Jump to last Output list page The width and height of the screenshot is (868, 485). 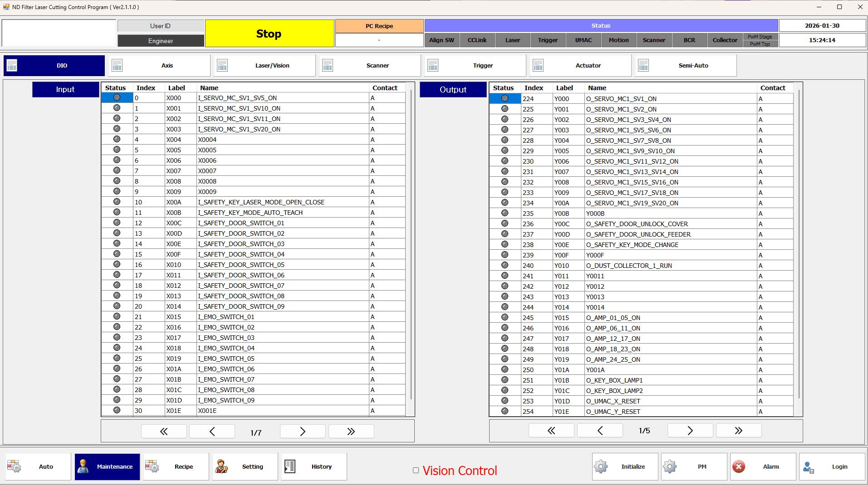738,431
